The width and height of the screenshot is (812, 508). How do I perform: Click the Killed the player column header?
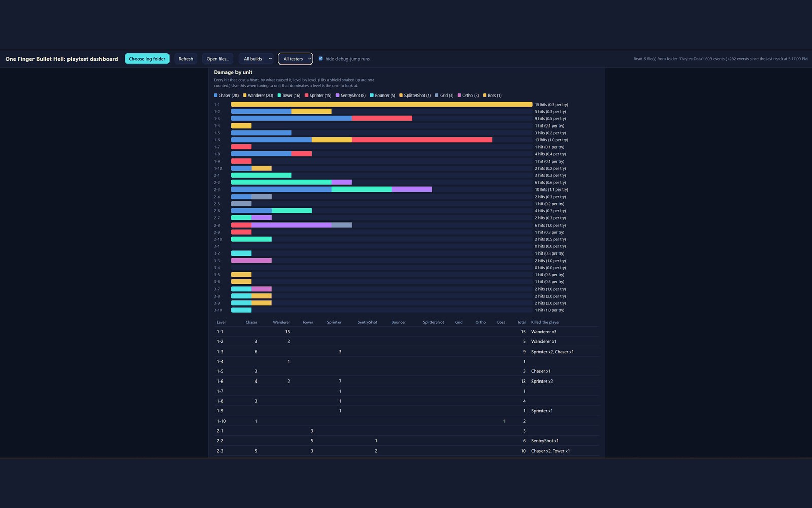(x=546, y=322)
